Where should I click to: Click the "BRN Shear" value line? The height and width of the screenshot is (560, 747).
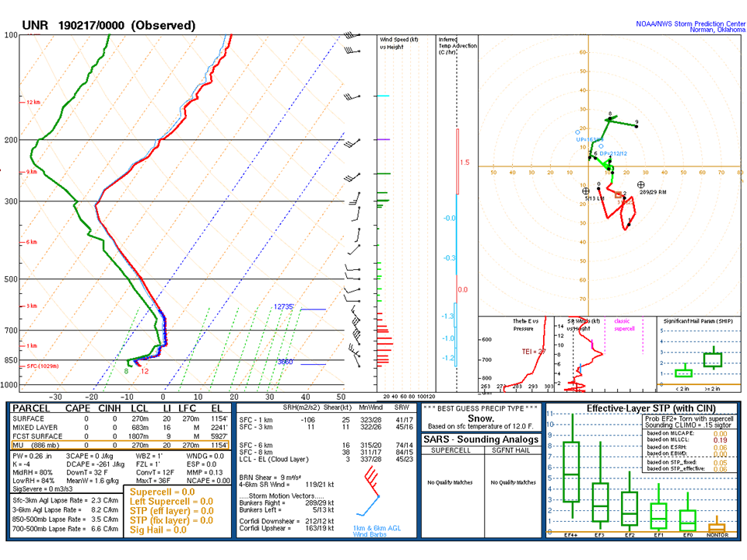[x=272, y=477]
